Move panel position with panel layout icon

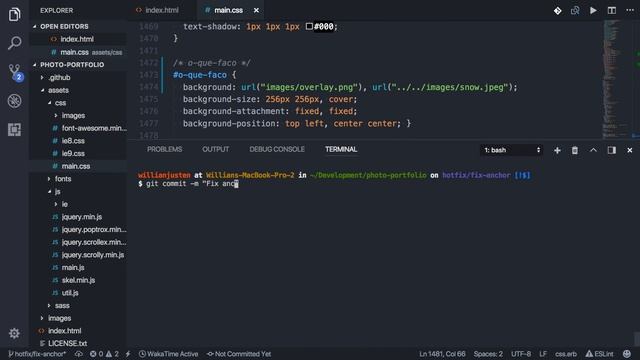click(x=611, y=150)
